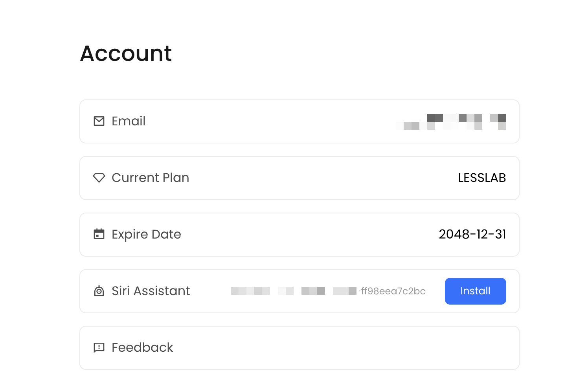This screenshot has width=588, height=382.
Task: Click the Siri Assistant speaker icon
Action: click(99, 291)
